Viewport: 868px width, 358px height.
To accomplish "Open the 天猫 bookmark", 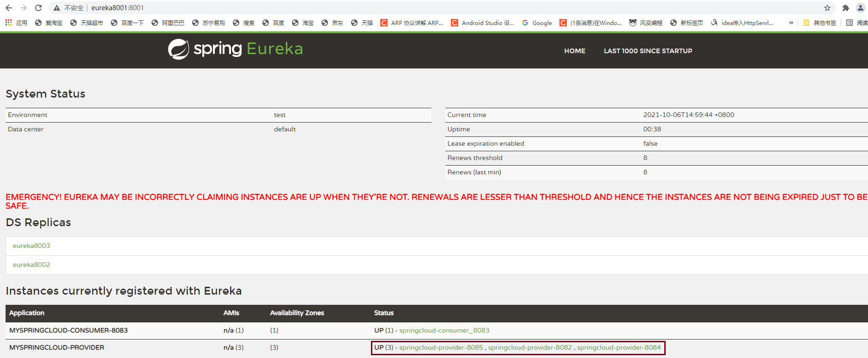I will (362, 23).
